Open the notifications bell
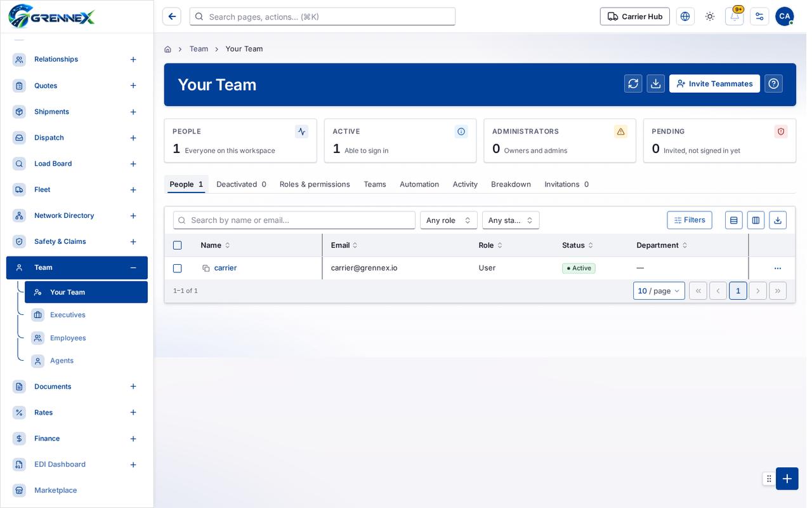The image size is (812, 508). tap(735, 17)
